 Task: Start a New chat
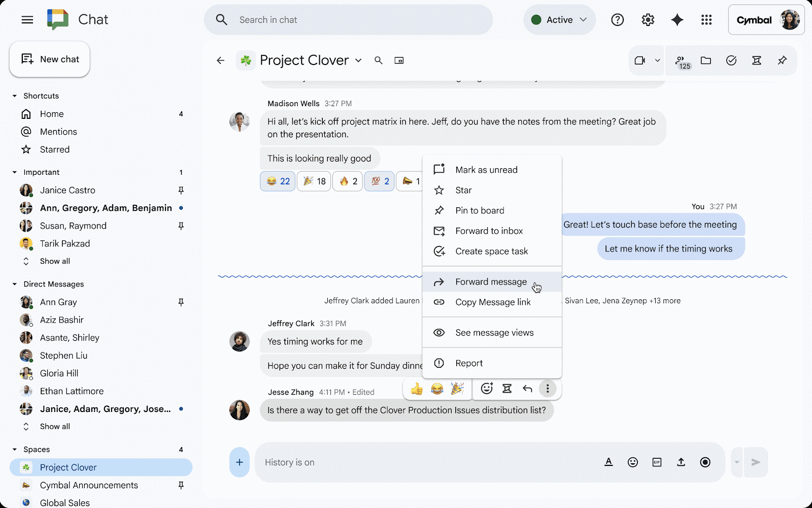pos(49,59)
